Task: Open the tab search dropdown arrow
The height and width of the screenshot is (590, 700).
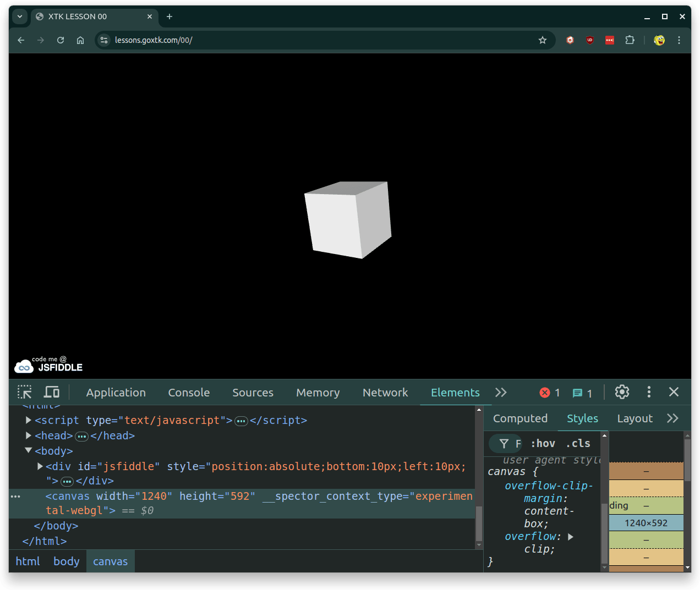Action: (20, 16)
